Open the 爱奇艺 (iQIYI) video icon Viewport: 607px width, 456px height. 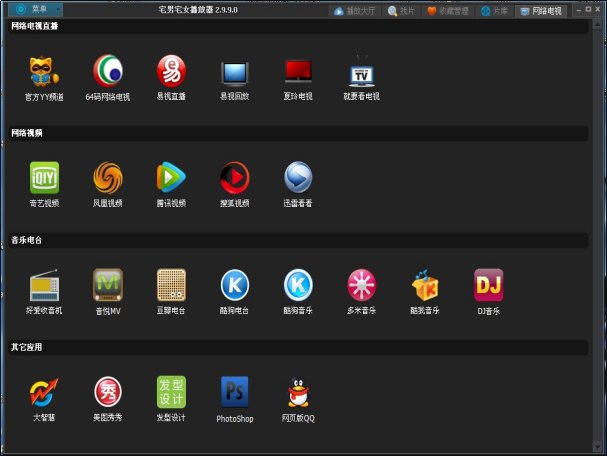click(x=43, y=178)
